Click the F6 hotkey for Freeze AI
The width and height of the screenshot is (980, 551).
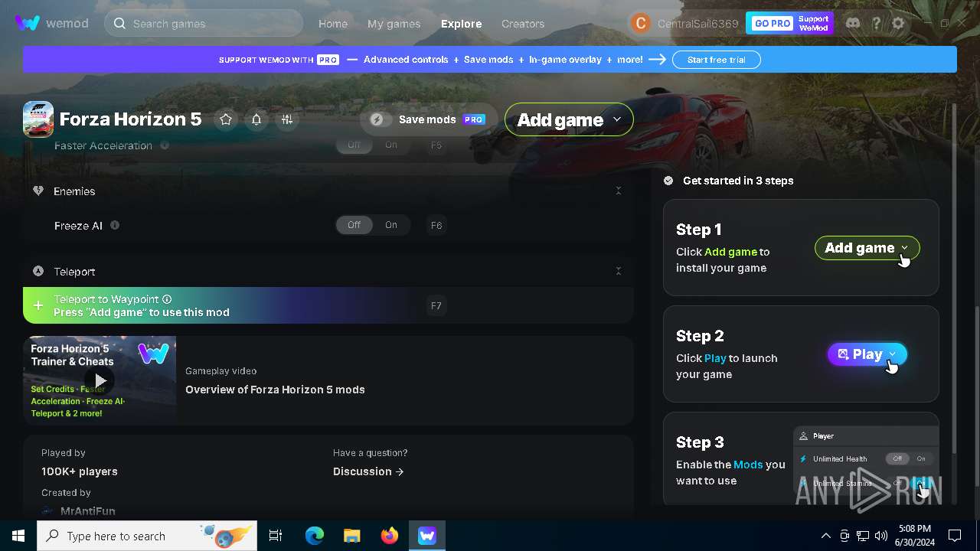(x=436, y=225)
